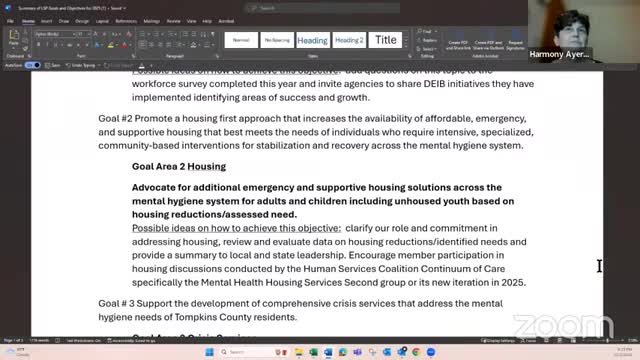Justify the paragraph text
The image size is (640, 360).
169,44
